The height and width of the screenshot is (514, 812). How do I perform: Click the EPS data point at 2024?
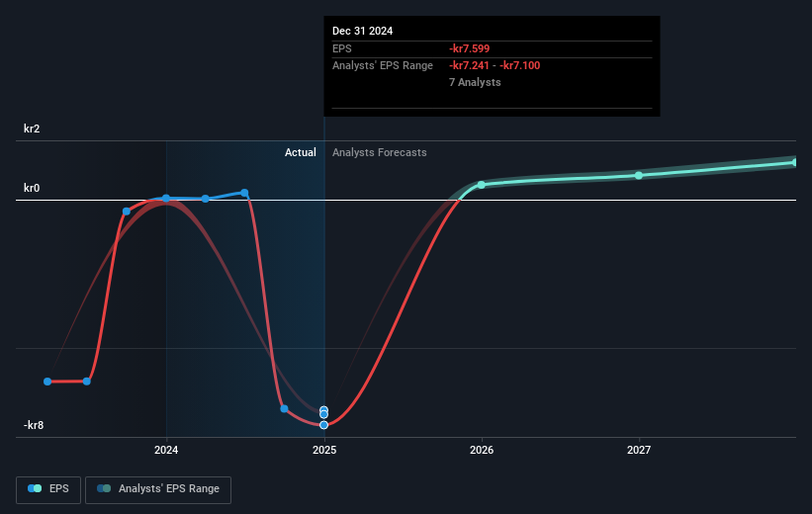tap(166, 199)
